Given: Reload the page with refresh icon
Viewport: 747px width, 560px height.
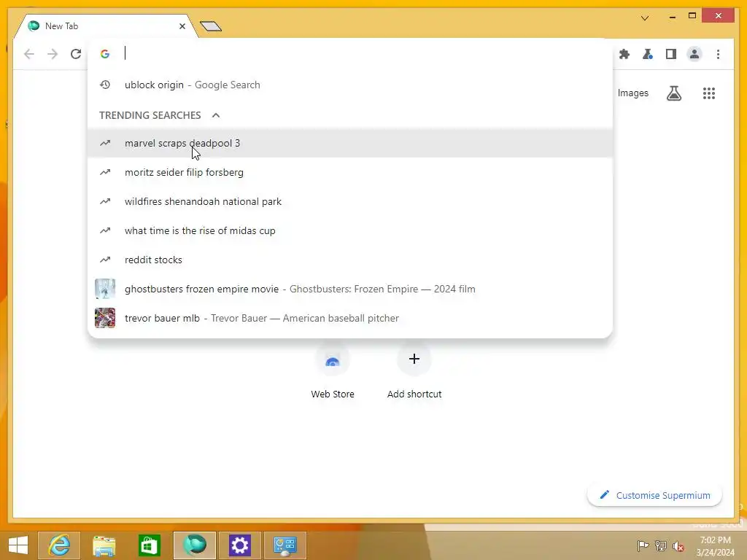Looking at the screenshot, I should tap(76, 54).
